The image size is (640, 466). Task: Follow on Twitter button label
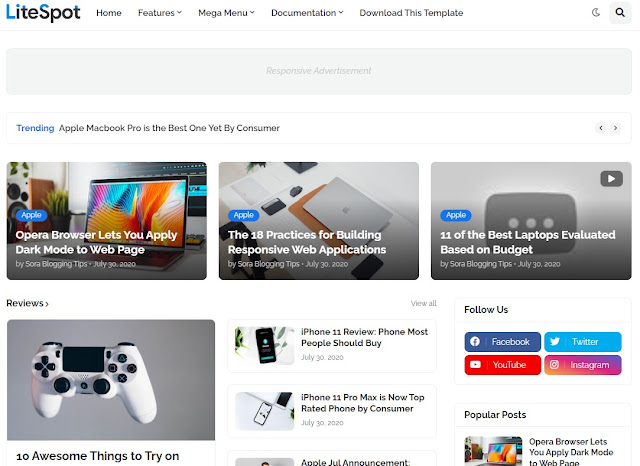click(x=585, y=342)
